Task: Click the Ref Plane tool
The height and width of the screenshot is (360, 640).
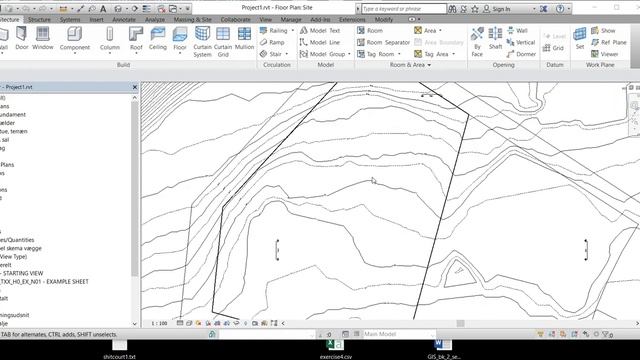Action: (609, 42)
